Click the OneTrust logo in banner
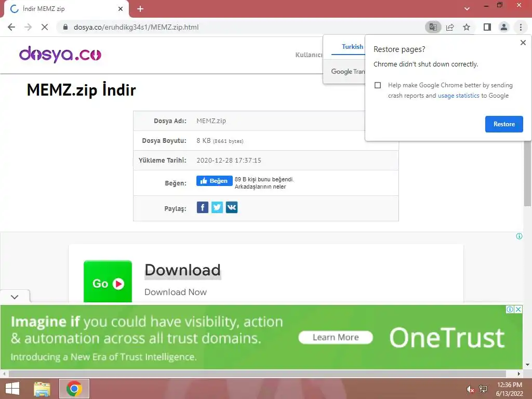Screen dimensions: 532x399 tap(447, 338)
